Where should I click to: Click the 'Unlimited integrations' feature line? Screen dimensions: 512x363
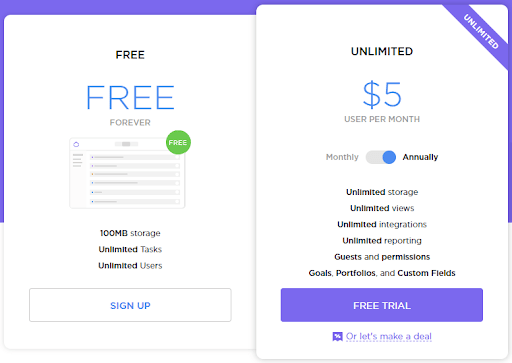(x=382, y=224)
